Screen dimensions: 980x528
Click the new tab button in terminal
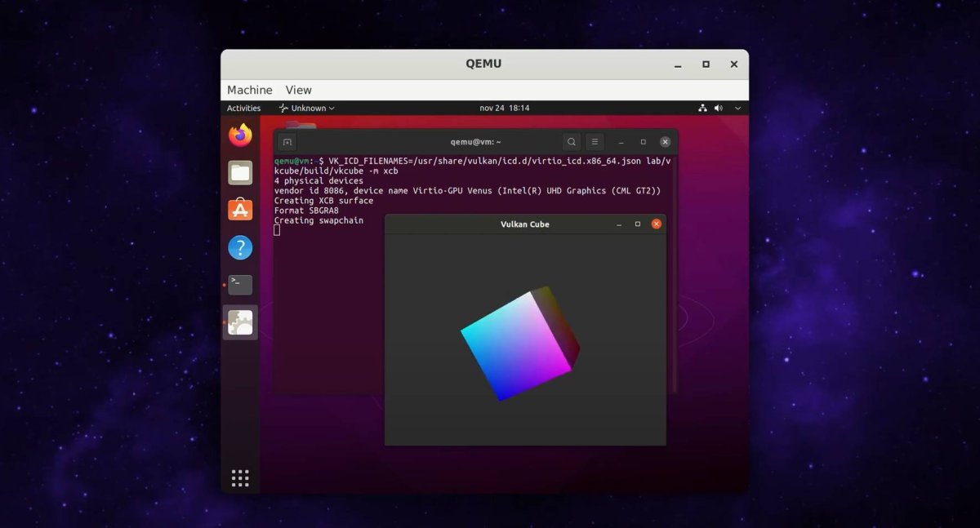[287, 142]
